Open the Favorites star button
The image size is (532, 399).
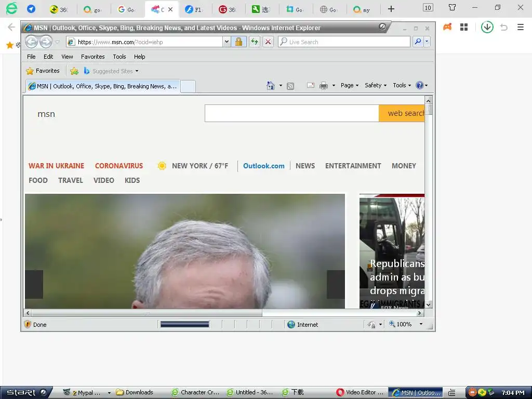(x=43, y=71)
